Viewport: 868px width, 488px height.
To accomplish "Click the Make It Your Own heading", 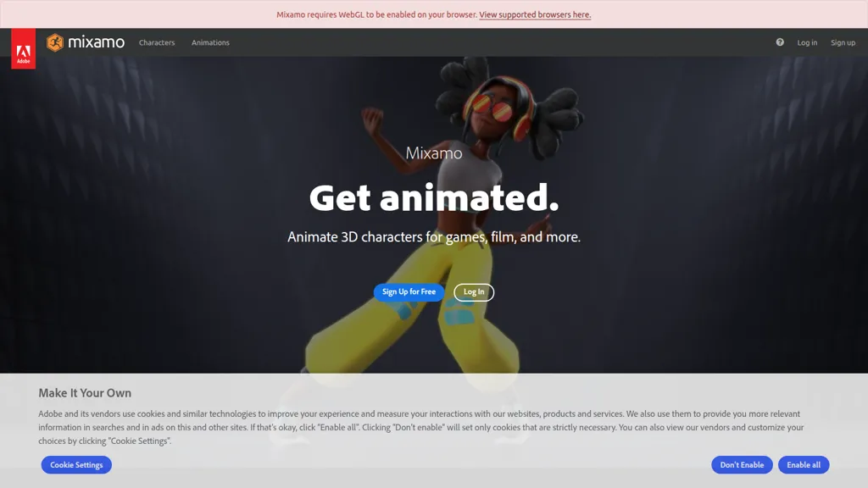I will (x=85, y=393).
